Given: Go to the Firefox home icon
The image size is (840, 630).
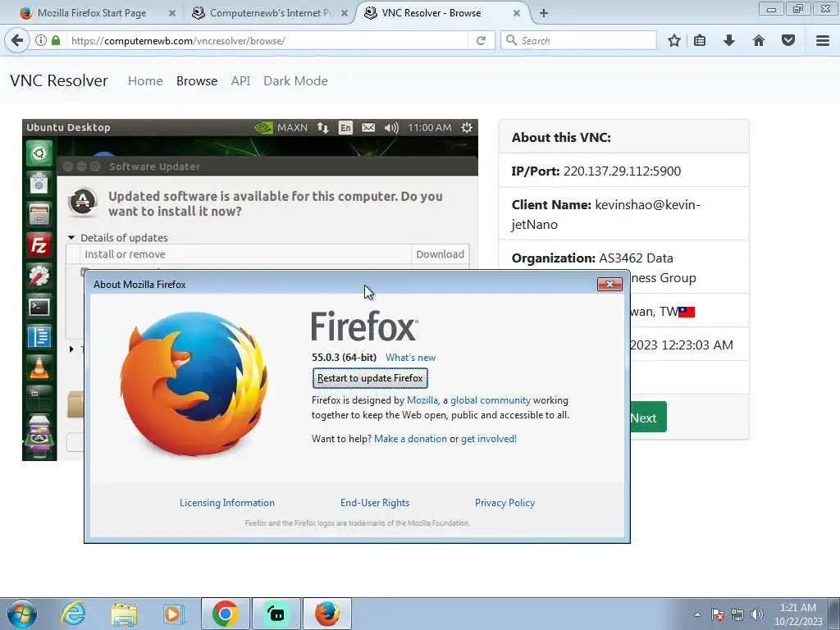Looking at the screenshot, I should click(759, 40).
